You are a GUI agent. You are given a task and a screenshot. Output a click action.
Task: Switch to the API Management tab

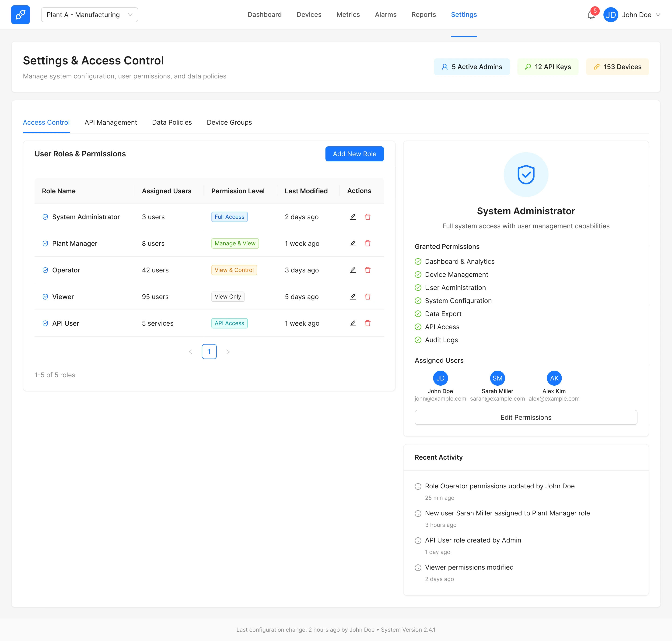pyautogui.click(x=111, y=122)
